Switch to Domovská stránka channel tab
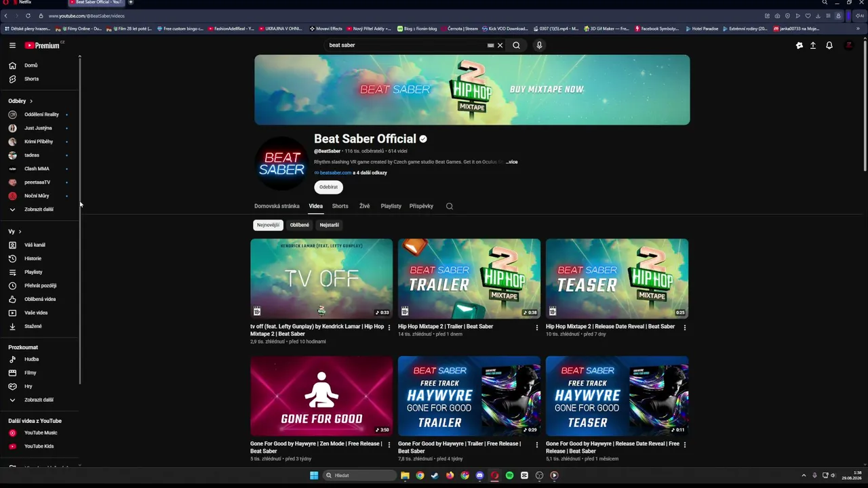Viewport: 868px width, 488px height. pyautogui.click(x=277, y=206)
